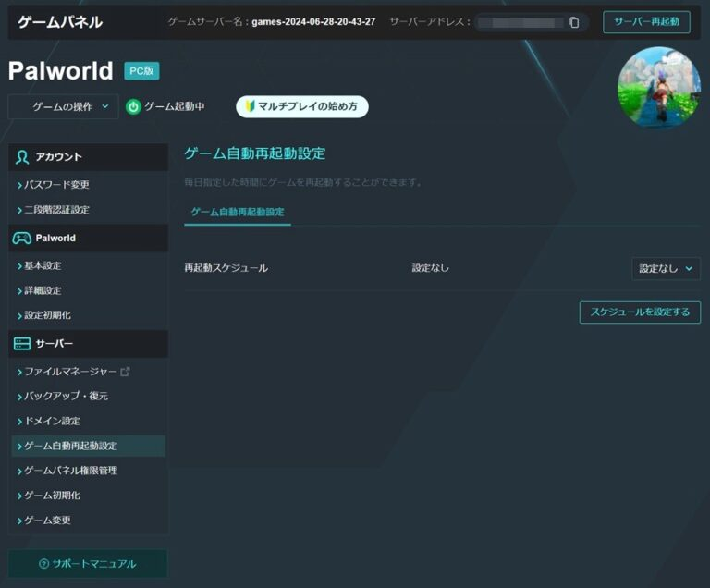Open the Palworld game artwork thumbnail
710x588 pixels.
(x=659, y=88)
